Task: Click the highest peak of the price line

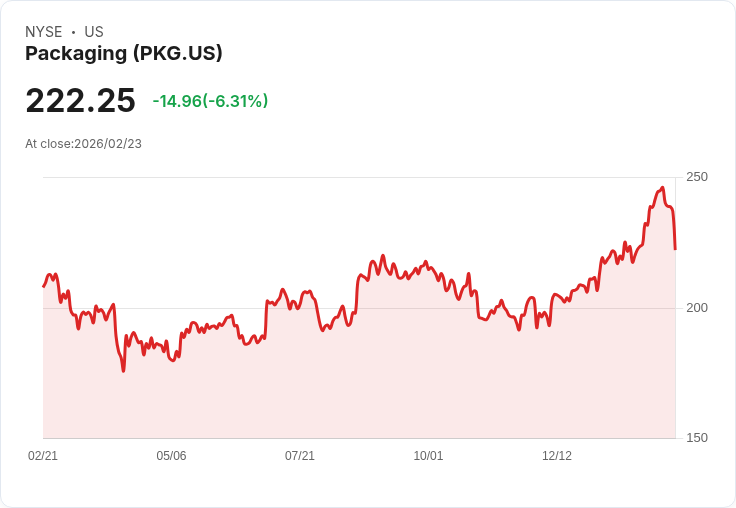Action: coord(662,188)
